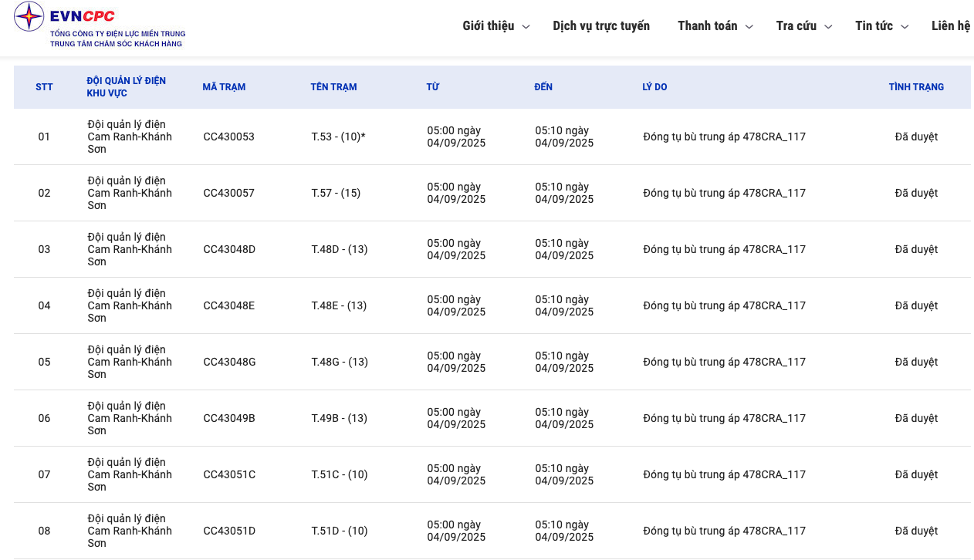Image resolution: width=974 pixels, height=560 pixels.
Task: Expand the Thanh toán menu chevron
Action: pos(749,27)
